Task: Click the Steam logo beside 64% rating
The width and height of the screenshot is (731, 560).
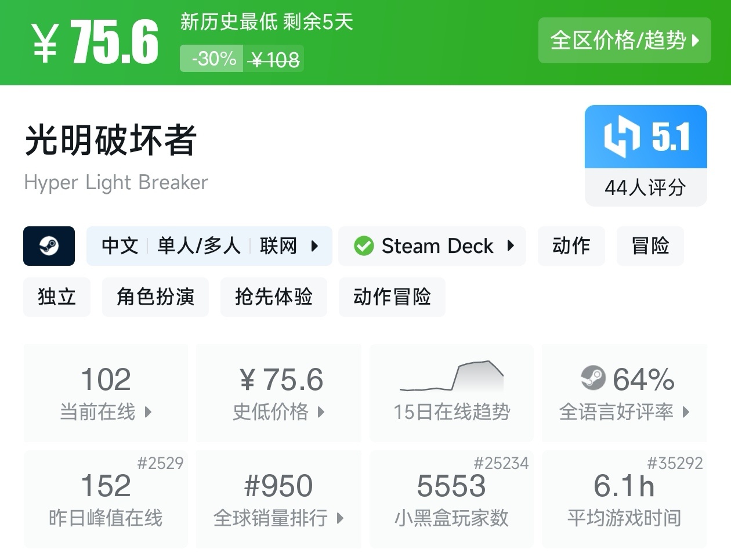Action: click(x=593, y=378)
